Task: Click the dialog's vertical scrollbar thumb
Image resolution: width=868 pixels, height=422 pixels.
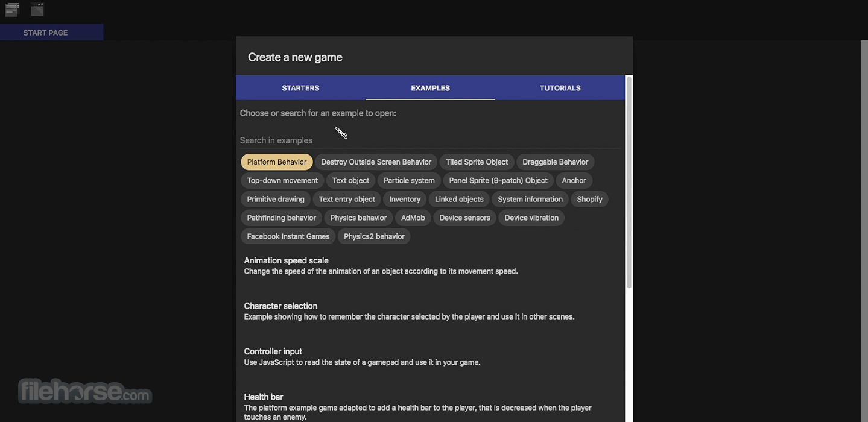Action: [629, 181]
